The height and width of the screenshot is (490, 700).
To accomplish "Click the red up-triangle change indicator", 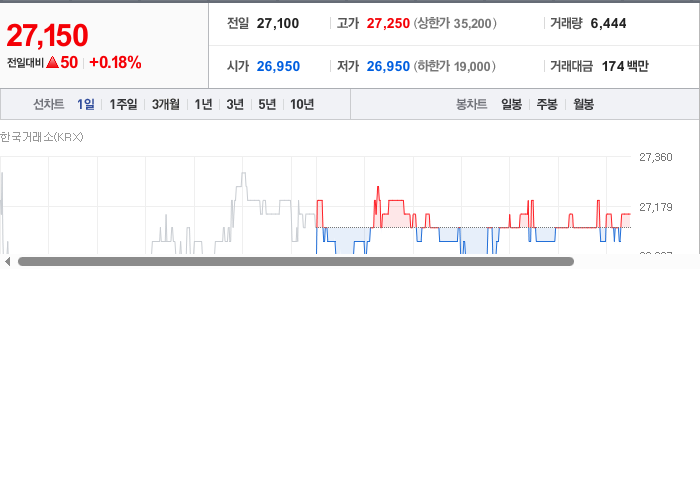I will point(53,62).
